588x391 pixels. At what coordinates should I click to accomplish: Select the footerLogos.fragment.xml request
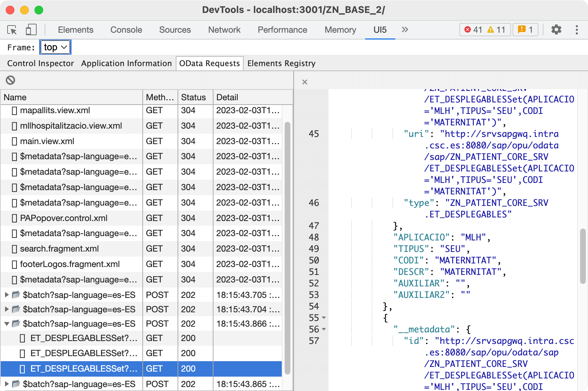click(70, 264)
